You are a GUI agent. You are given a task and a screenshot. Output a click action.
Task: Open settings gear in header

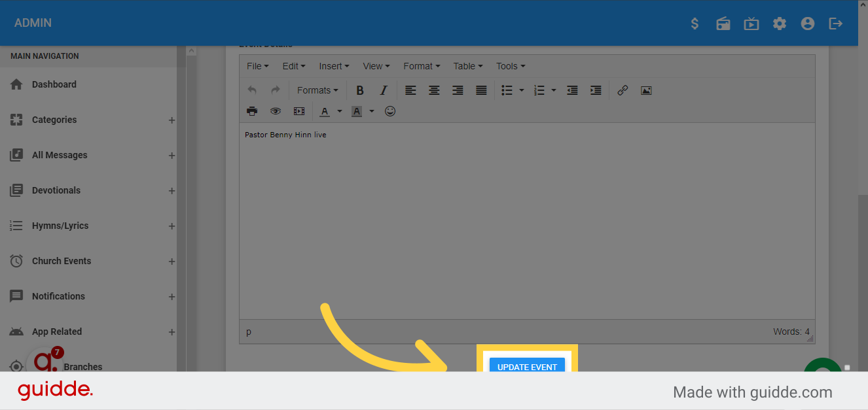[x=779, y=24]
